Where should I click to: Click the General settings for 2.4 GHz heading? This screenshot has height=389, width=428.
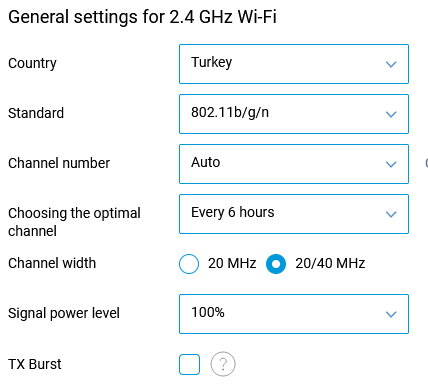point(142,17)
